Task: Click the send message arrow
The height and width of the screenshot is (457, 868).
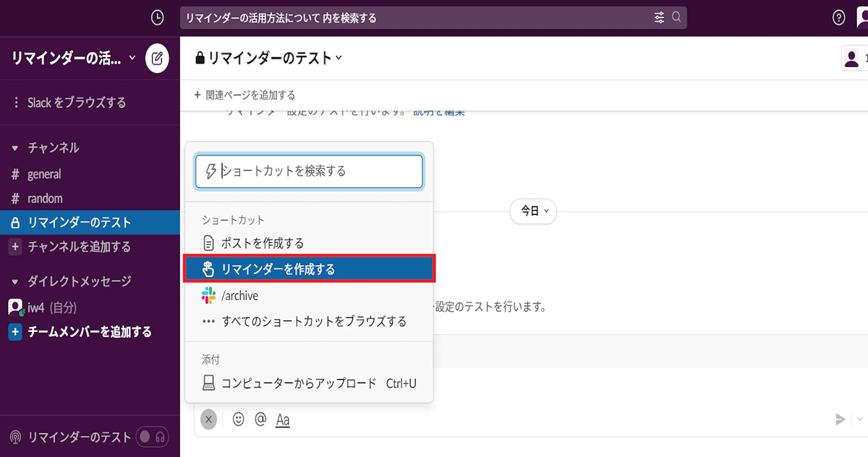Action: [x=840, y=419]
